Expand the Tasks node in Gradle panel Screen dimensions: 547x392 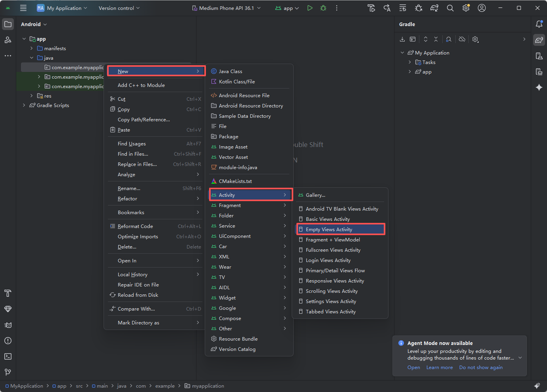point(409,62)
